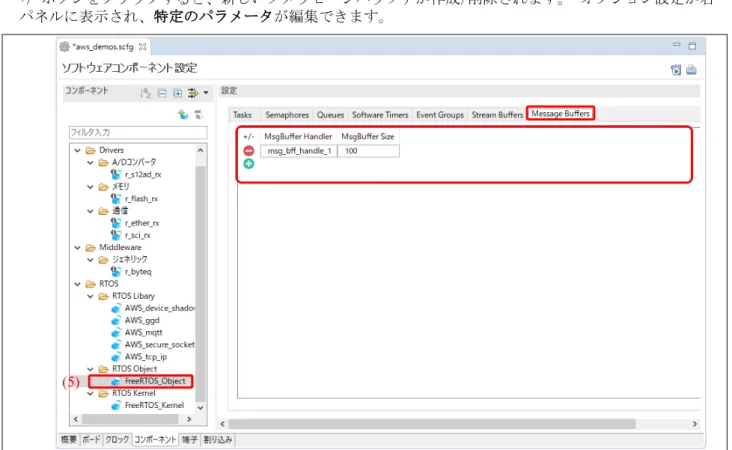The image size is (732, 450).
Task: Click the sort components toolbar icon
Action: pyautogui.click(x=146, y=93)
